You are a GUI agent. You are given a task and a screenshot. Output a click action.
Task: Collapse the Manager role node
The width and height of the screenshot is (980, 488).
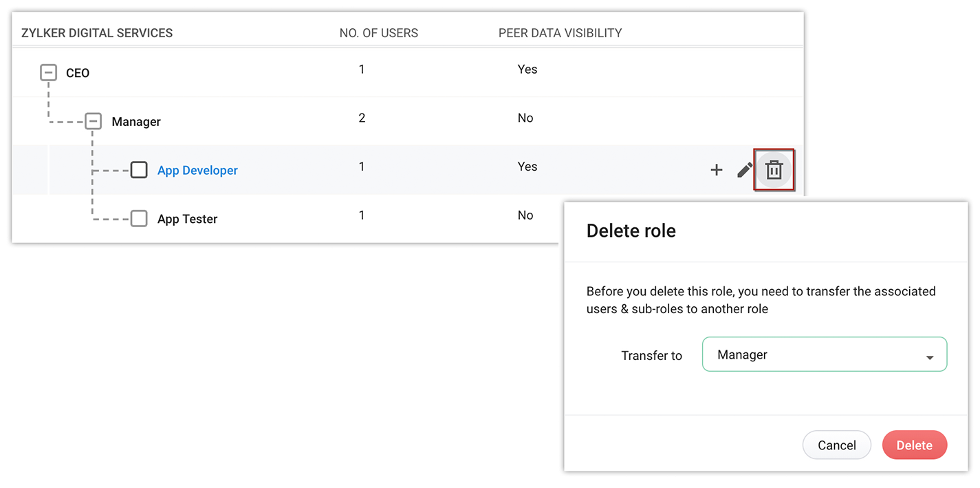(x=94, y=121)
